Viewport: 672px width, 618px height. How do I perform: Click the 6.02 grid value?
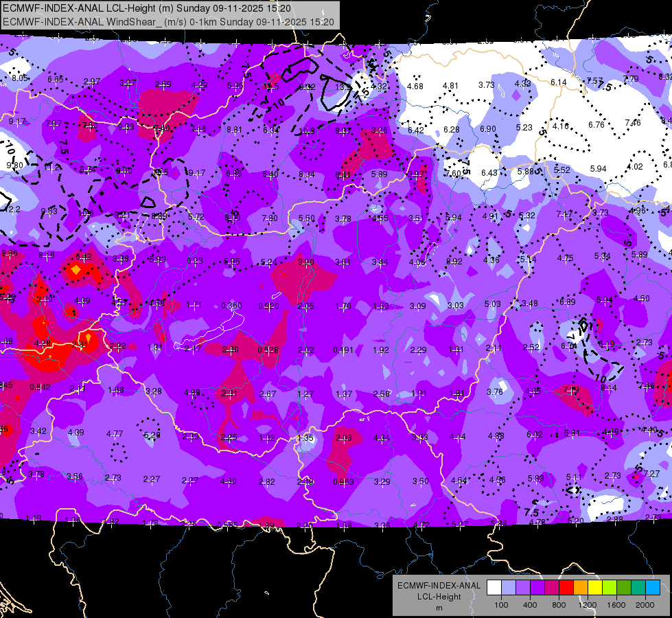(535, 435)
